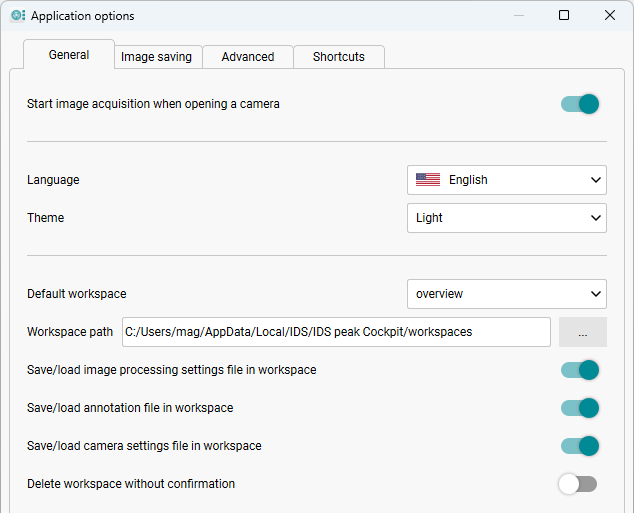Disable save/load annotation file in workspace

(x=580, y=408)
